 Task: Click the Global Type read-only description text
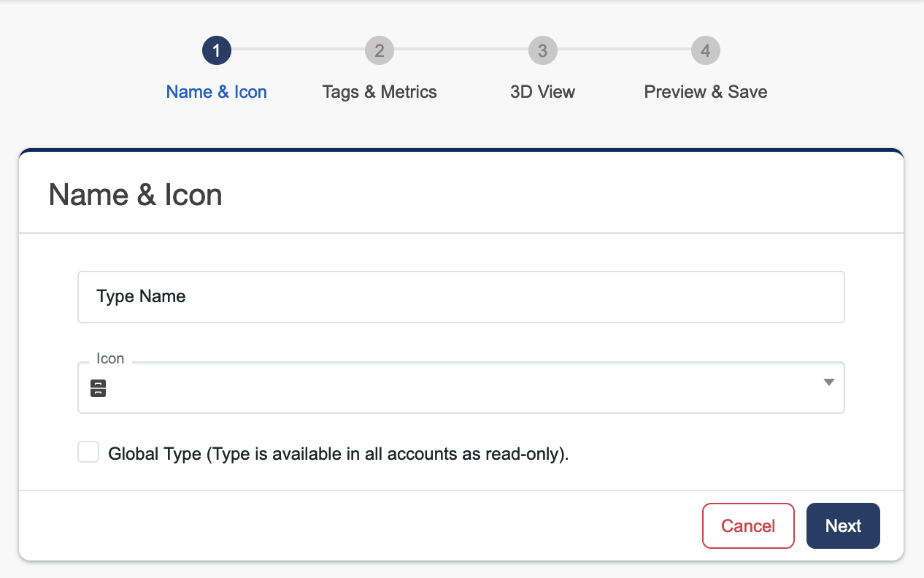pos(338,454)
